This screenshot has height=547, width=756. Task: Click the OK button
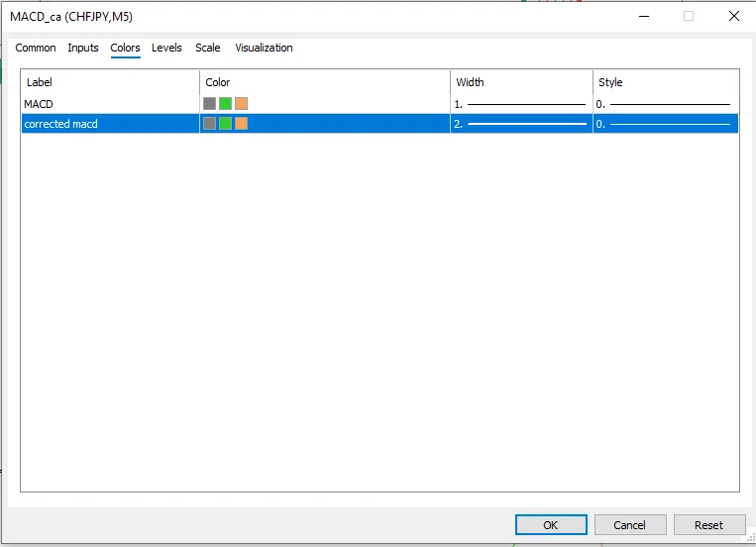(x=551, y=525)
